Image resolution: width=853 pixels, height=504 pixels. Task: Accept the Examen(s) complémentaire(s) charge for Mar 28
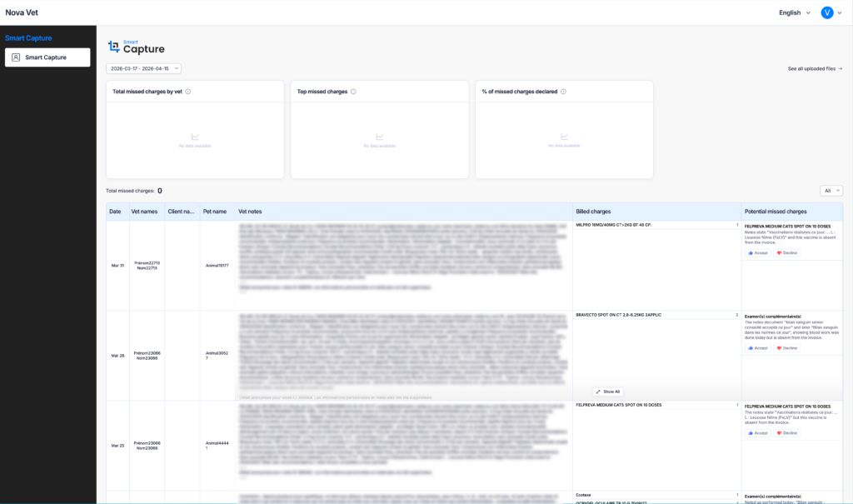(x=757, y=348)
